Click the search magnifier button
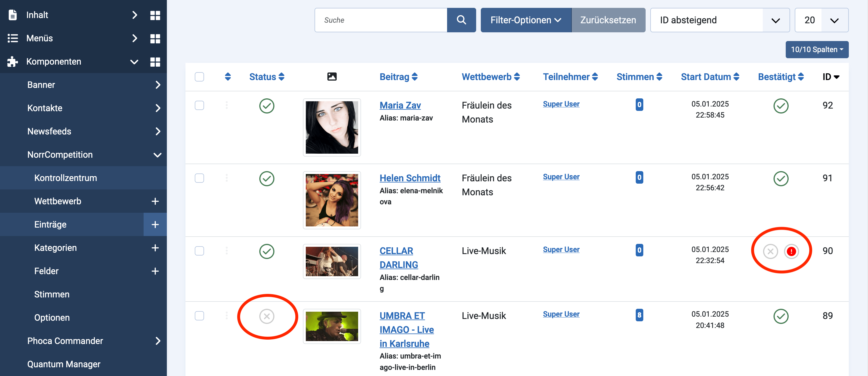868x376 pixels. click(461, 20)
